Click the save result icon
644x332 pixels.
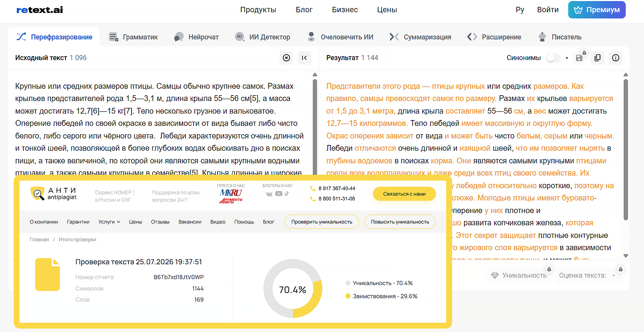pyautogui.click(x=579, y=58)
